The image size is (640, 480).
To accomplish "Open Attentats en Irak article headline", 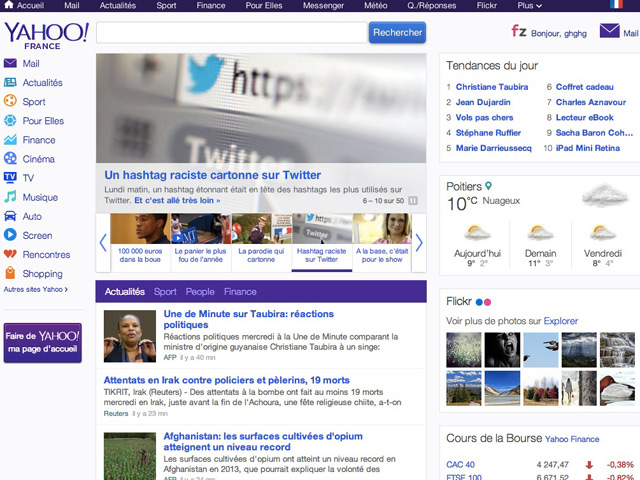I will [x=227, y=380].
